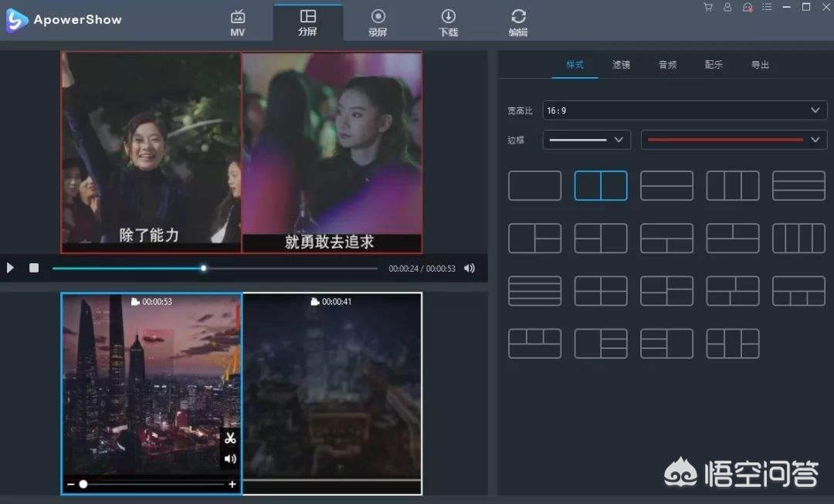This screenshot has width=834, height=504.
Task: Open the feedback chat icon in title bar
Action: [748, 8]
